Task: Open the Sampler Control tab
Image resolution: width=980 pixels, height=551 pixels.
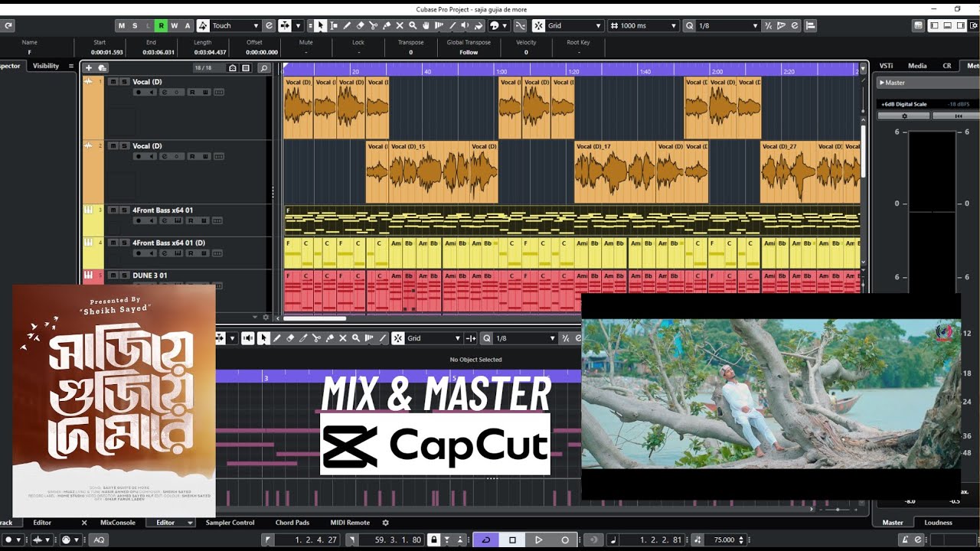Action: coord(230,523)
